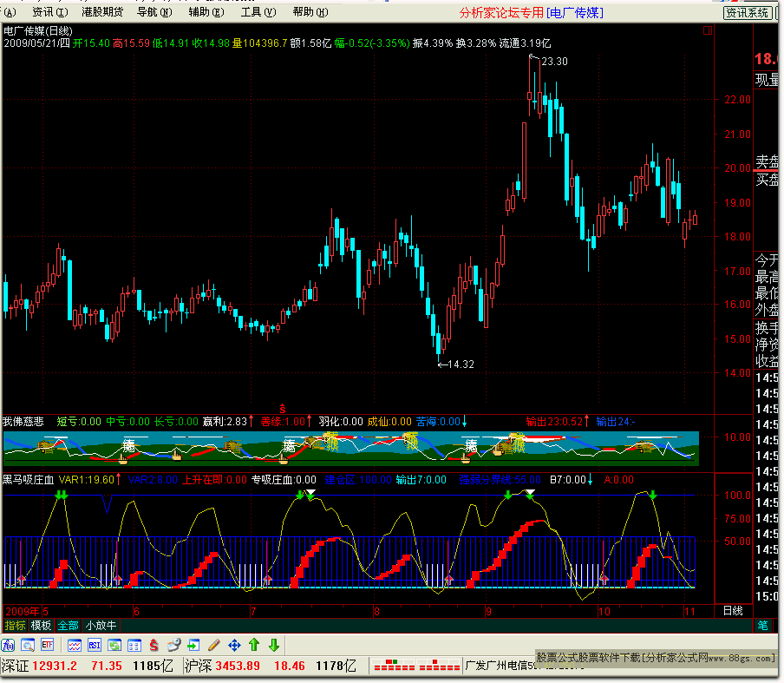Click the 善缘:1.00 indicator value
The image size is (784, 683).
283,422
